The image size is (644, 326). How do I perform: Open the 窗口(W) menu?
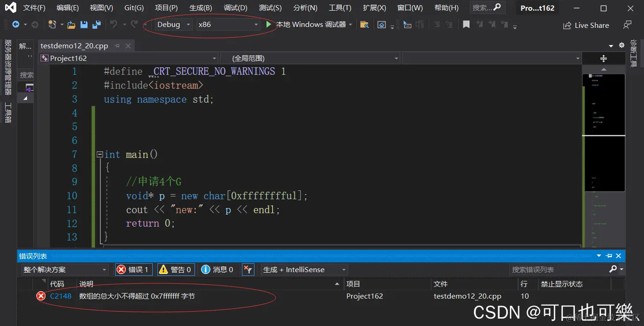(x=410, y=8)
